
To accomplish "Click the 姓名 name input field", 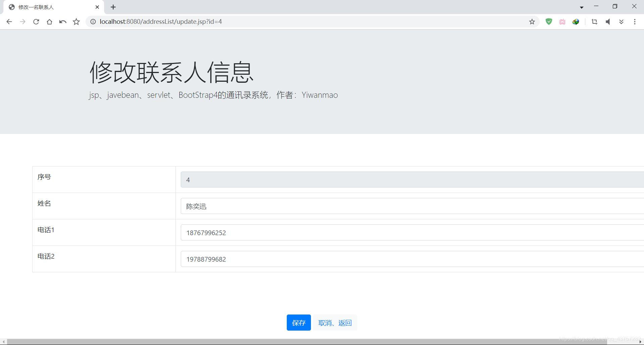I will pos(302,206).
